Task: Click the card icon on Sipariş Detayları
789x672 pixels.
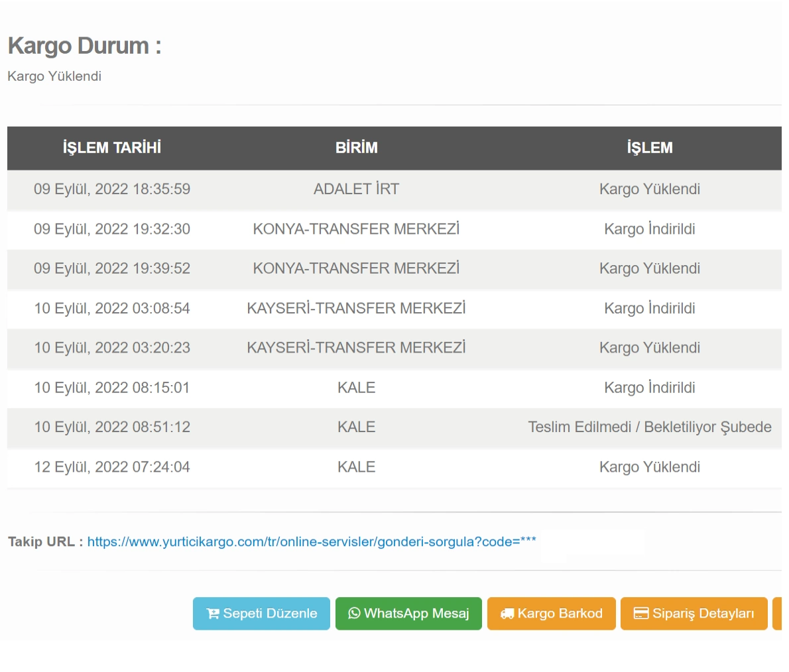Action: 641,614
